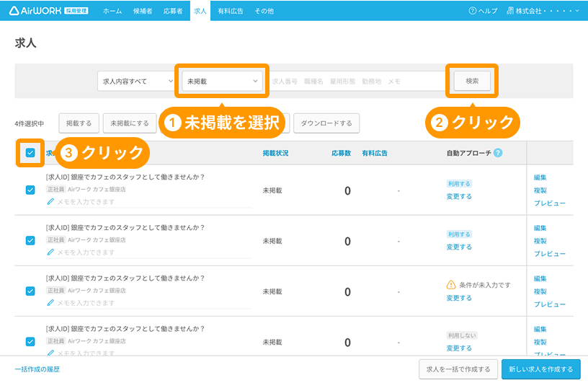Click 変更する below 利用しない
Screen dimensions: 588x383
point(459,348)
